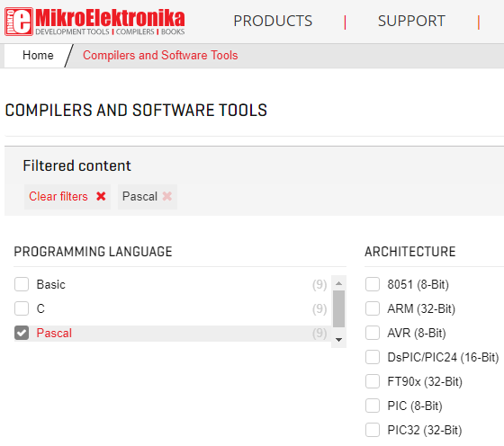Go to Home breadcrumb
This screenshot has width=504, height=446.
click(38, 55)
